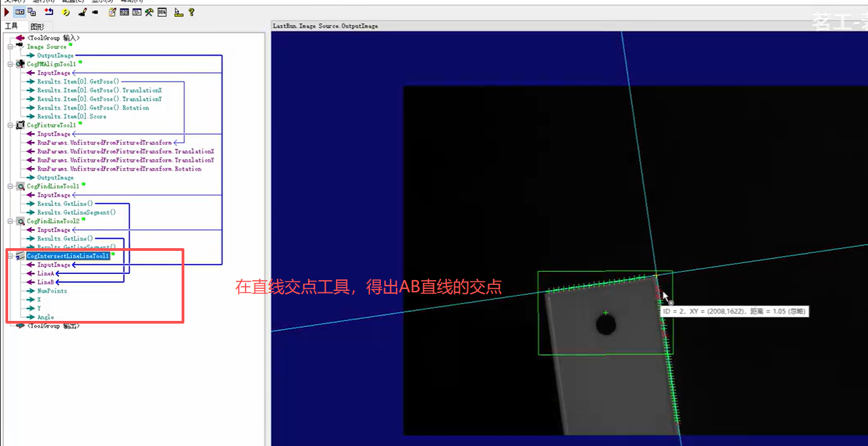The width and height of the screenshot is (868, 446).
Task: Select Results.GetLine() under CogFindLineTool1
Action: [x=65, y=204]
